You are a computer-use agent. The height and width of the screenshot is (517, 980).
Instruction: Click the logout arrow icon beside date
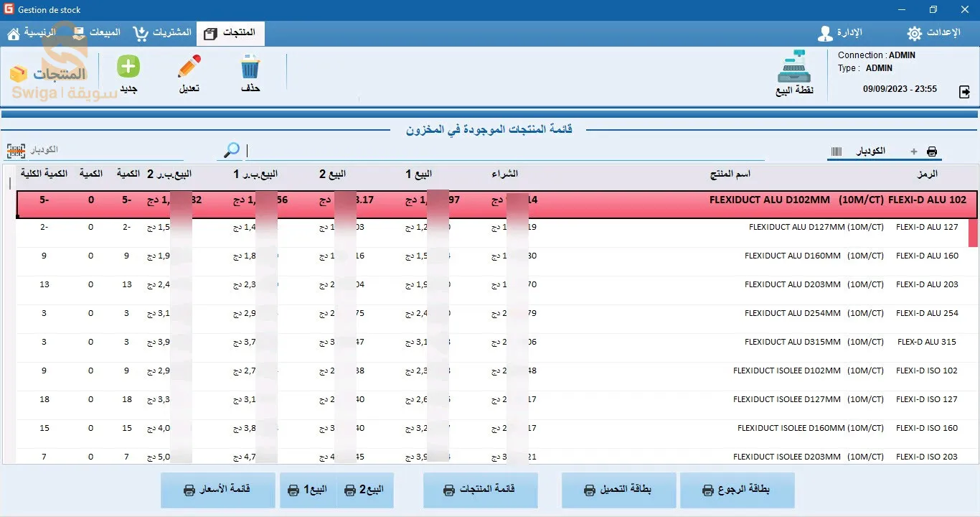click(x=964, y=91)
